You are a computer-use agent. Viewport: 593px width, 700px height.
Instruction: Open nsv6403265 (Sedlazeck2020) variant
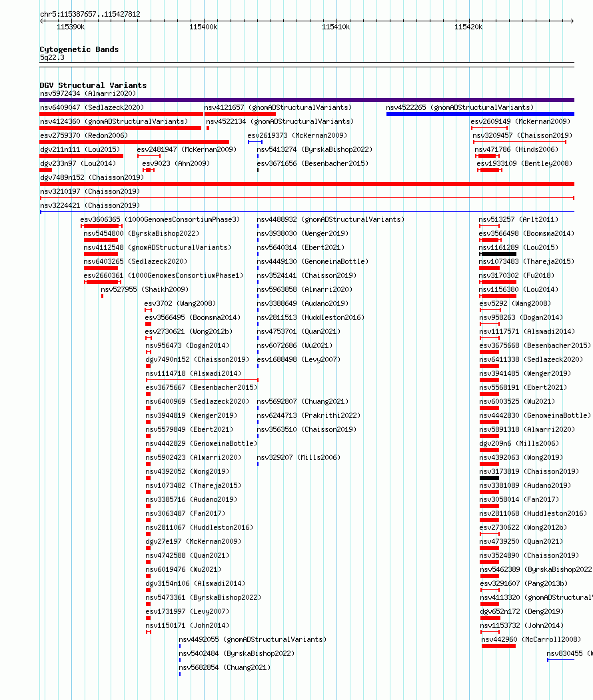pos(135,261)
